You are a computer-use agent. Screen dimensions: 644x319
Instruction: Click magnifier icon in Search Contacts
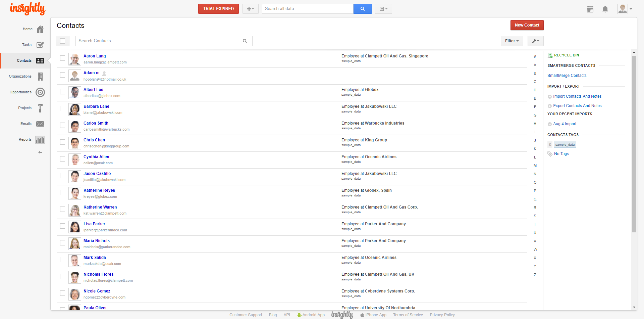(245, 41)
